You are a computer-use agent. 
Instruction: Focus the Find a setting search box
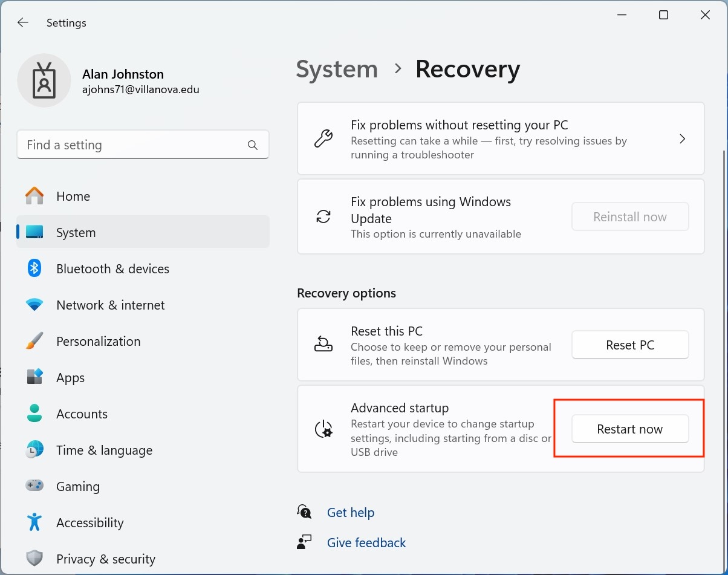click(133, 145)
